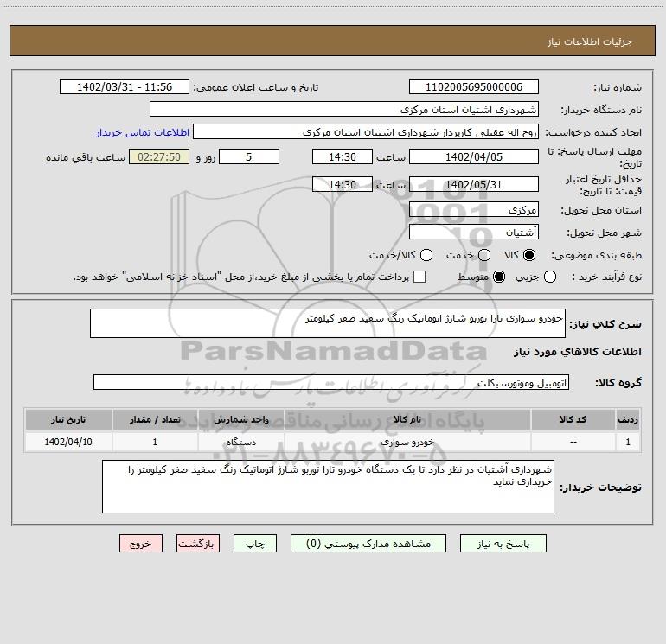Image resolution: width=666 pixels, height=644 pixels.
Task: Click the announcement date field 1402/03/31 - 11:56
Action: coord(125,86)
